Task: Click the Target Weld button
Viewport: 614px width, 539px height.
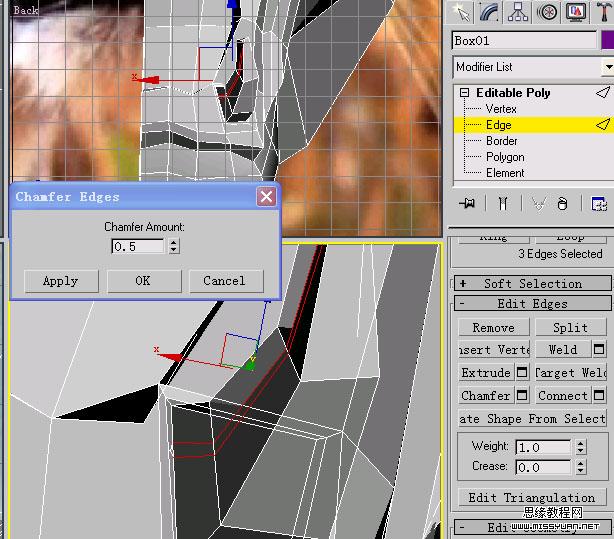Action: [571, 373]
